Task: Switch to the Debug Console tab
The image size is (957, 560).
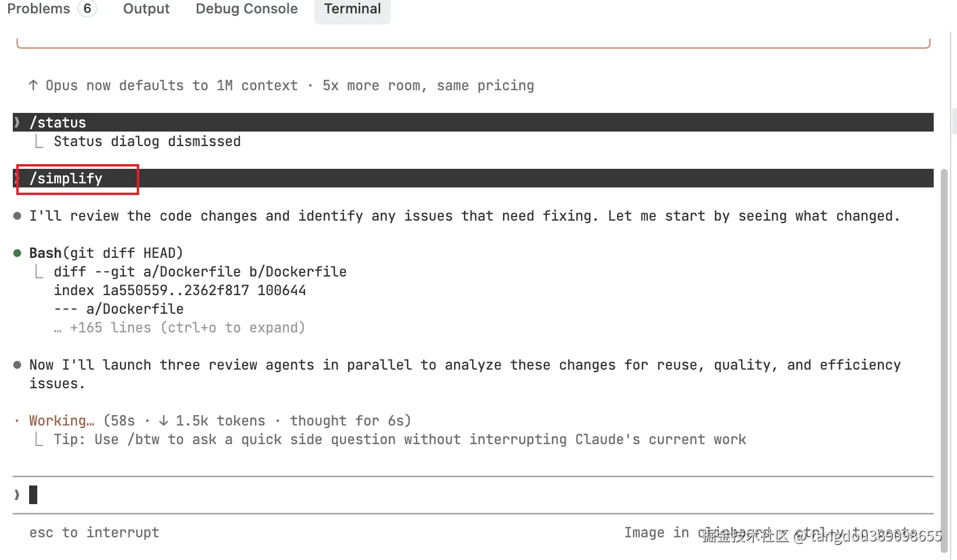Action: [247, 9]
